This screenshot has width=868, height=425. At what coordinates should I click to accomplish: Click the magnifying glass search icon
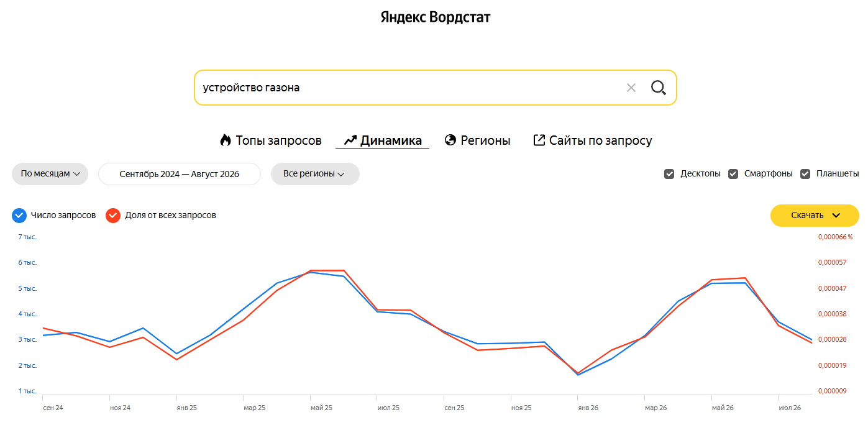pyautogui.click(x=659, y=88)
